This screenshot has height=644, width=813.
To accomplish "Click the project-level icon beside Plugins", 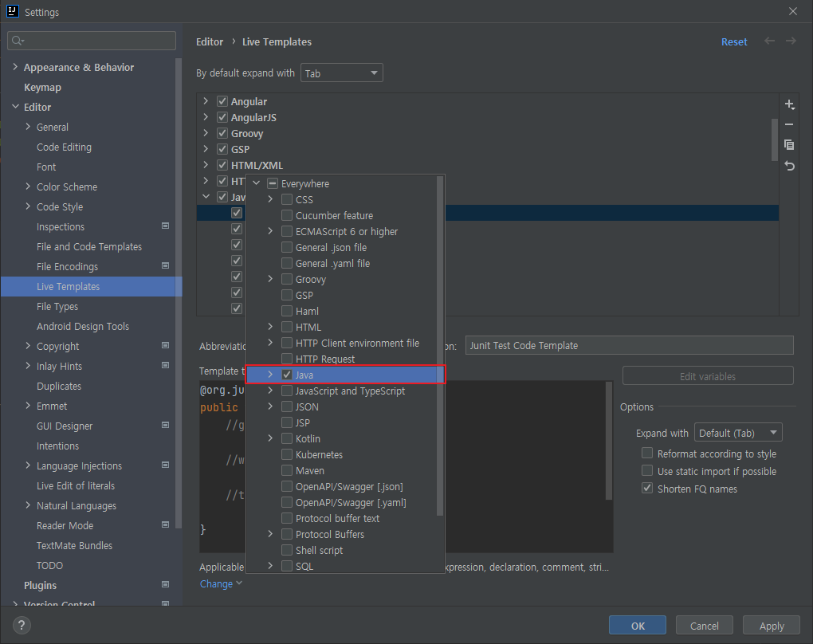I will point(166,585).
